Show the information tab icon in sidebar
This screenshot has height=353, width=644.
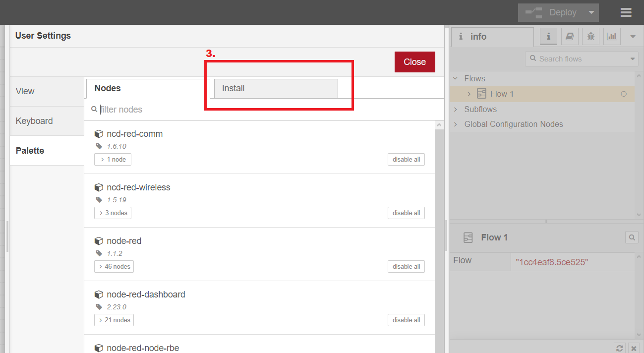tap(548, 36)
